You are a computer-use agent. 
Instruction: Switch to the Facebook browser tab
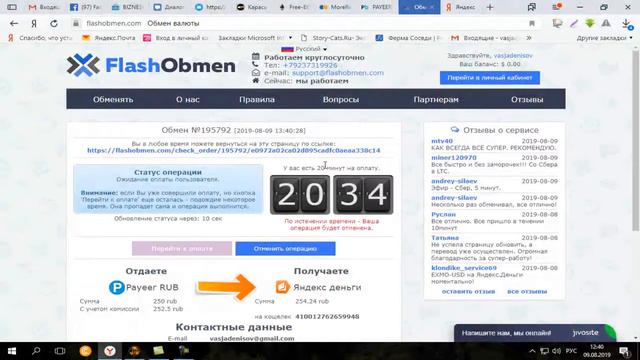85,7
